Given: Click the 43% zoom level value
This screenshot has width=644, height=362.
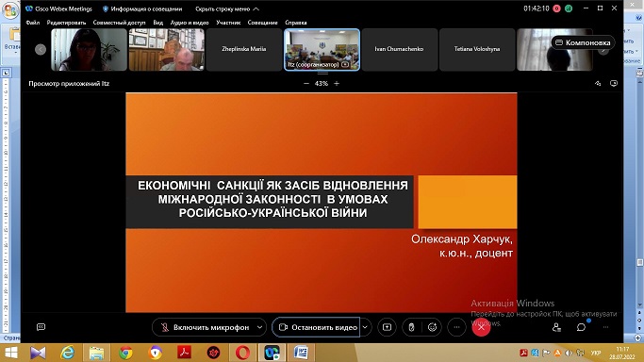Looking at the screenshot, I should point(322,83).
